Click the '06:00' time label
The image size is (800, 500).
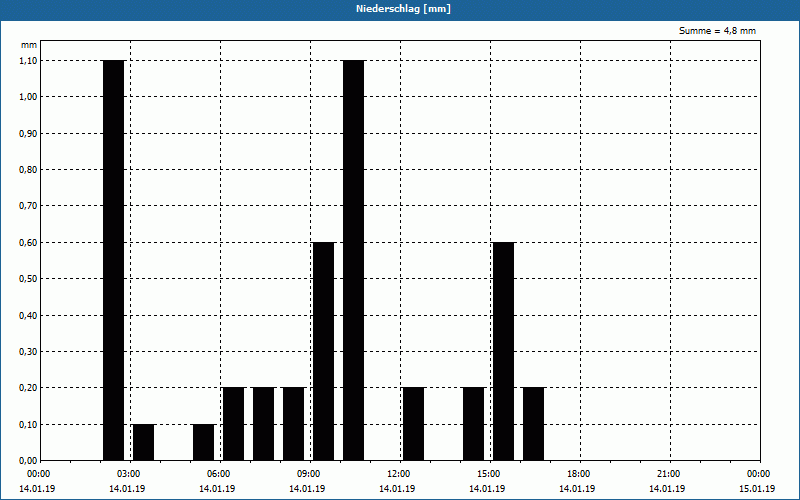coord(219,474)
